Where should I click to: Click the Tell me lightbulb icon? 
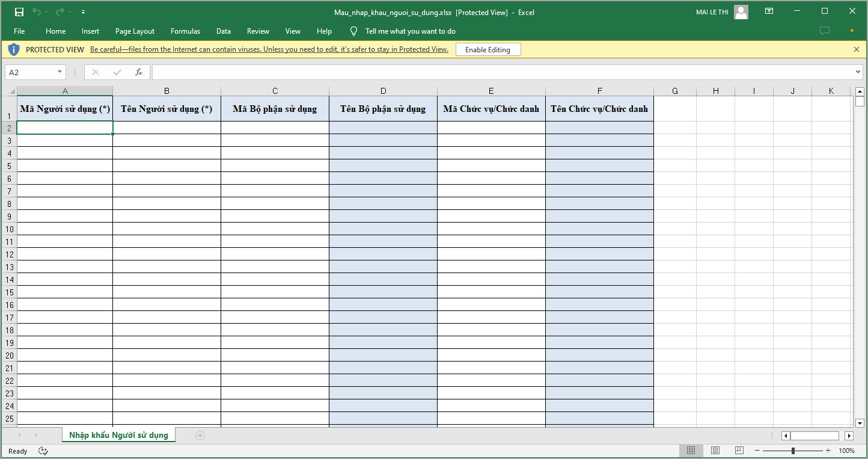pyautogui.click(x=353, y=31)
